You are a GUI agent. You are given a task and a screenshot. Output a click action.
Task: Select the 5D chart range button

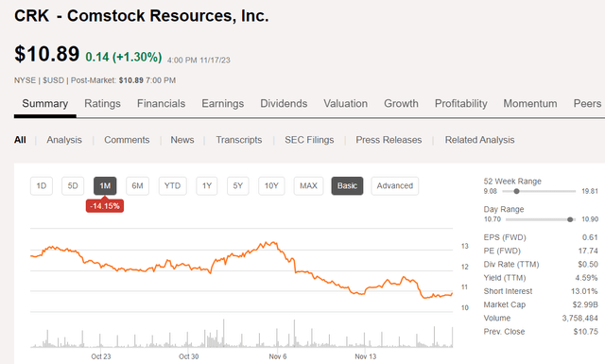coord(73,185)
